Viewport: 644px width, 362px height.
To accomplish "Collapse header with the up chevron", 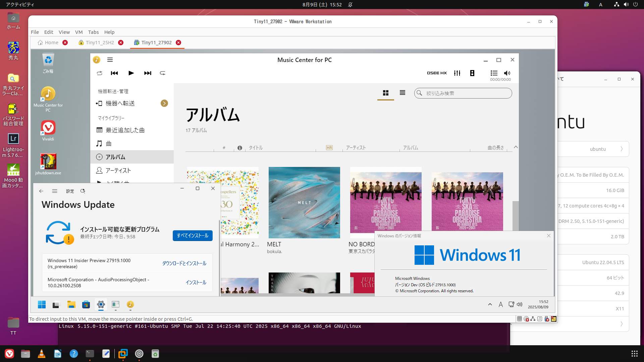I will 516,147.
